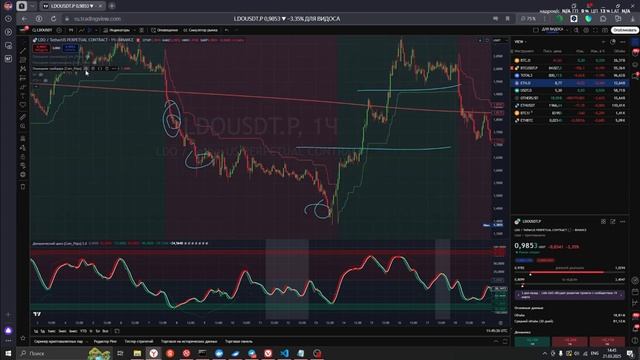The image size is (640, 360).
Task: Open the Индикаторы menu
Action: coord(117,30)
